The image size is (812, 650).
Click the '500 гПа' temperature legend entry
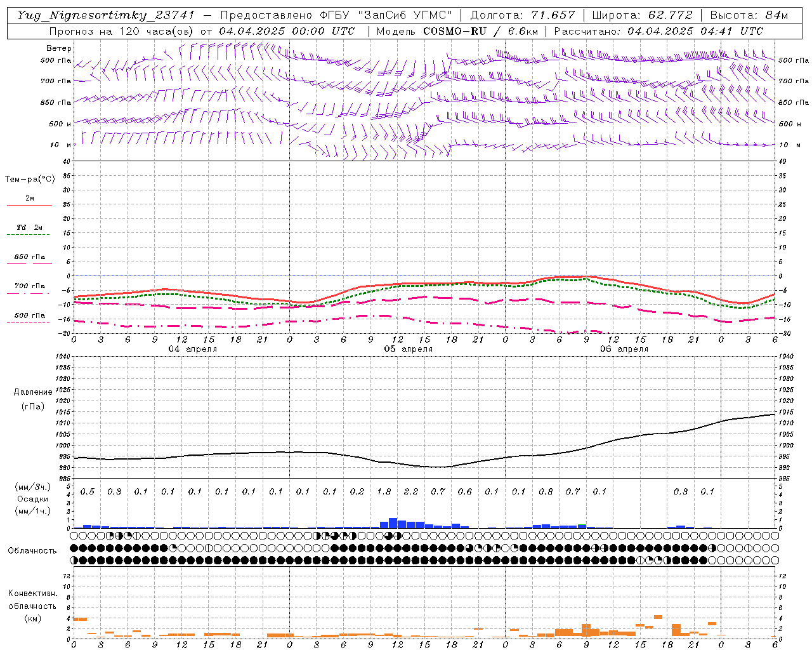point(30,315)
